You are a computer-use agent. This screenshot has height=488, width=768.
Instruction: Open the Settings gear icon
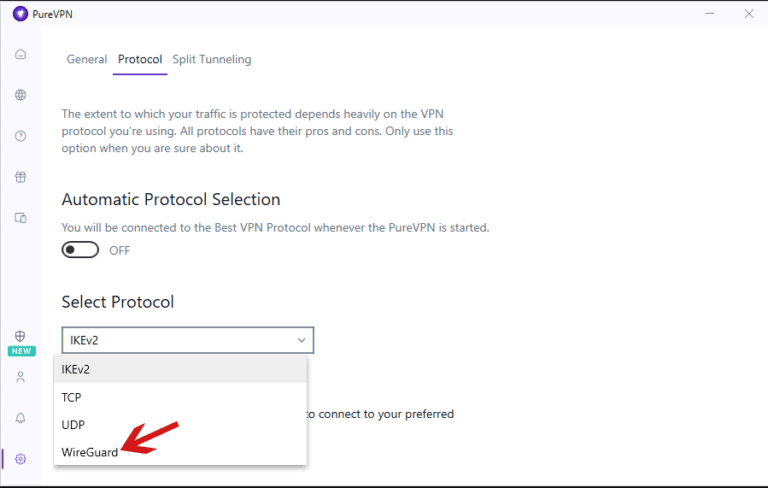21,459
